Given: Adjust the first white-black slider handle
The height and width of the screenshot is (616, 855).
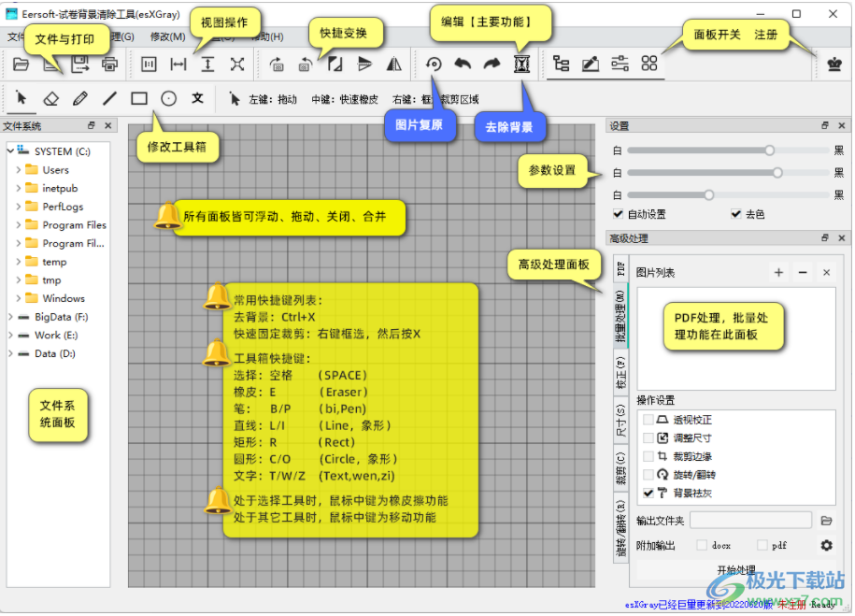Looking at the screenshot, I should [x=769, y=150].
